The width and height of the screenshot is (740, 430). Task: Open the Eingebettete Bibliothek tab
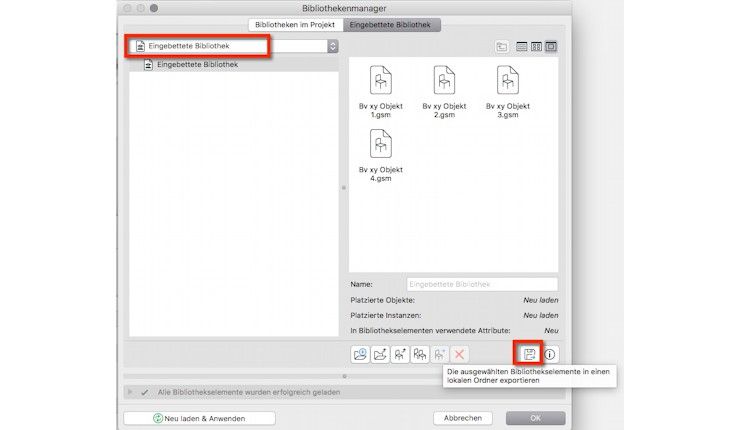pos(391,25)
